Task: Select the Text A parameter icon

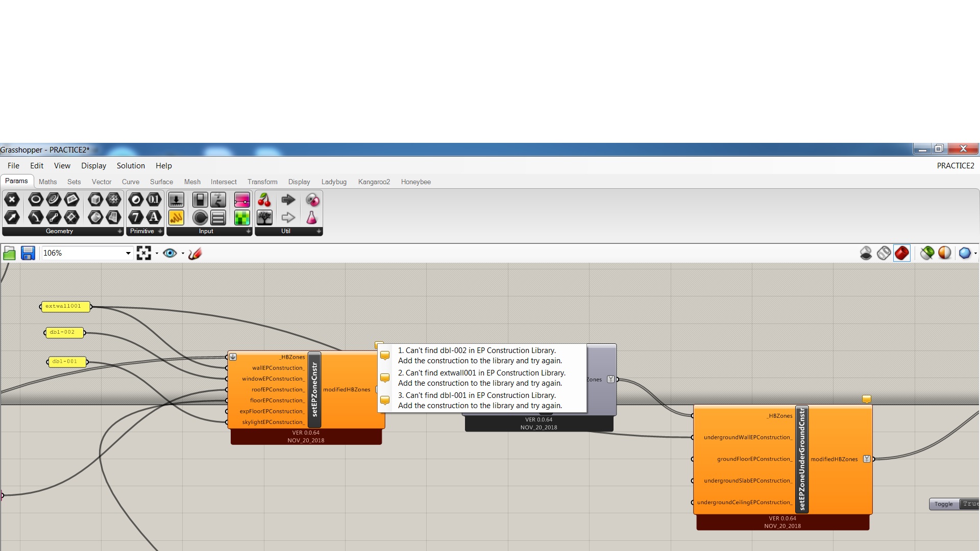Action: point(154,217)
